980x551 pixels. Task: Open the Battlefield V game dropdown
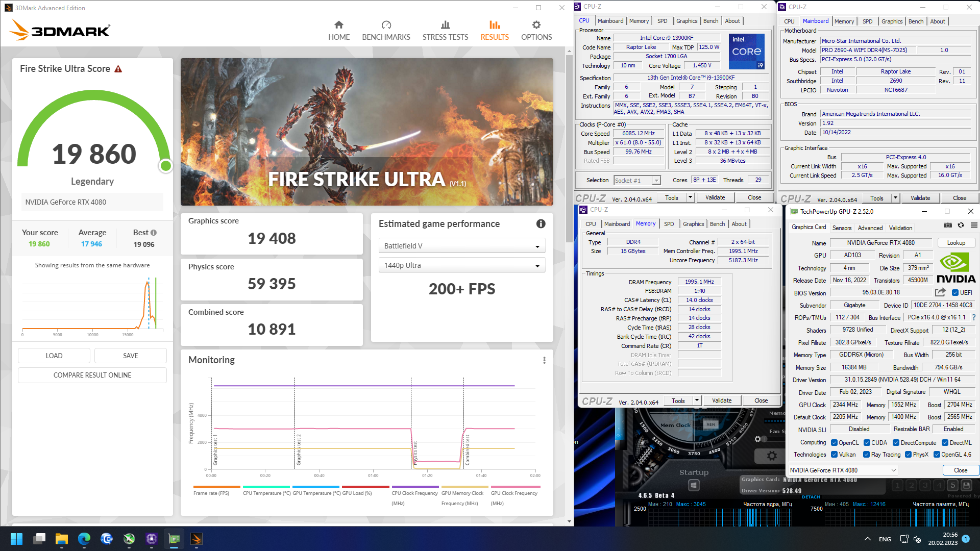[x=462, y=246]
